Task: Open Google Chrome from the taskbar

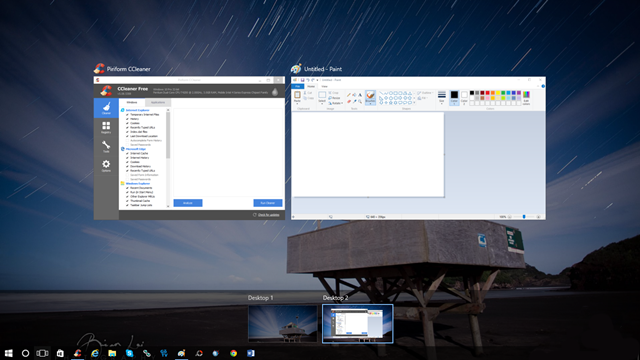Action: click(x=233, y=353)
